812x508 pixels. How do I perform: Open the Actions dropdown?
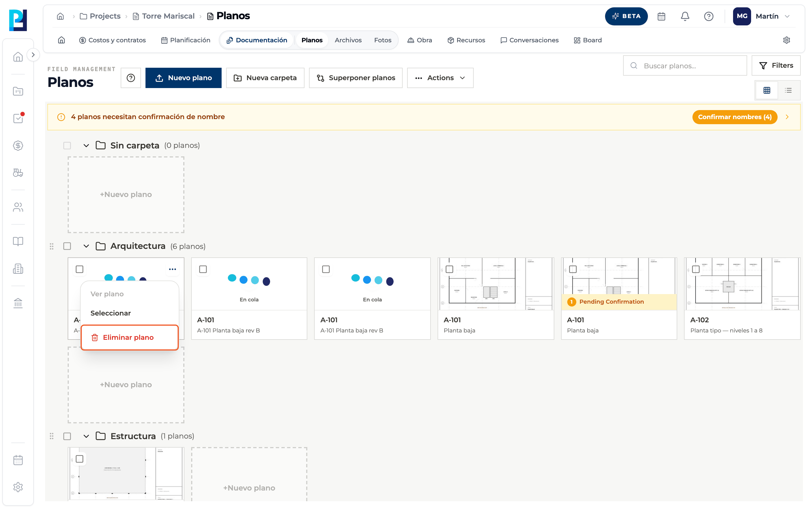click(x=440, y=78)
